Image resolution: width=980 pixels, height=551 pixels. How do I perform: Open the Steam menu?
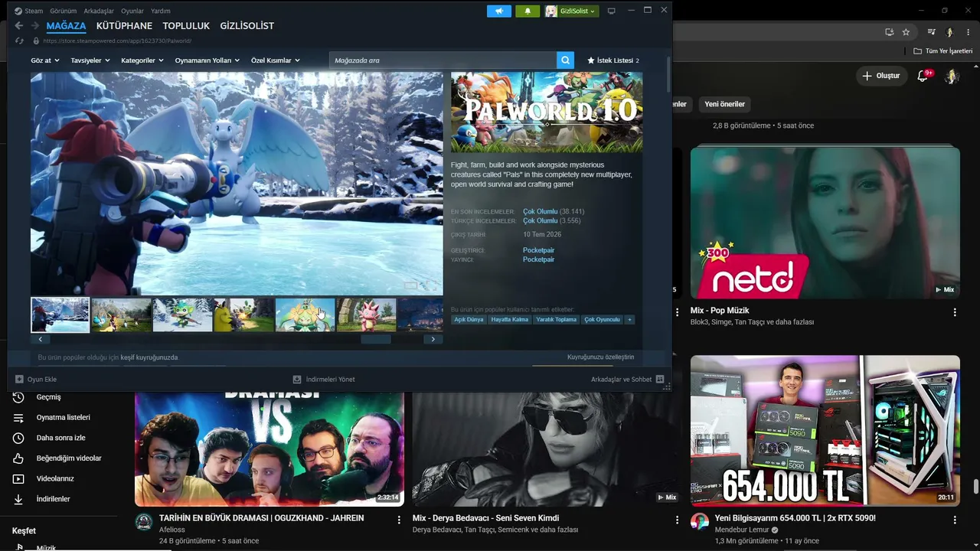29,11
